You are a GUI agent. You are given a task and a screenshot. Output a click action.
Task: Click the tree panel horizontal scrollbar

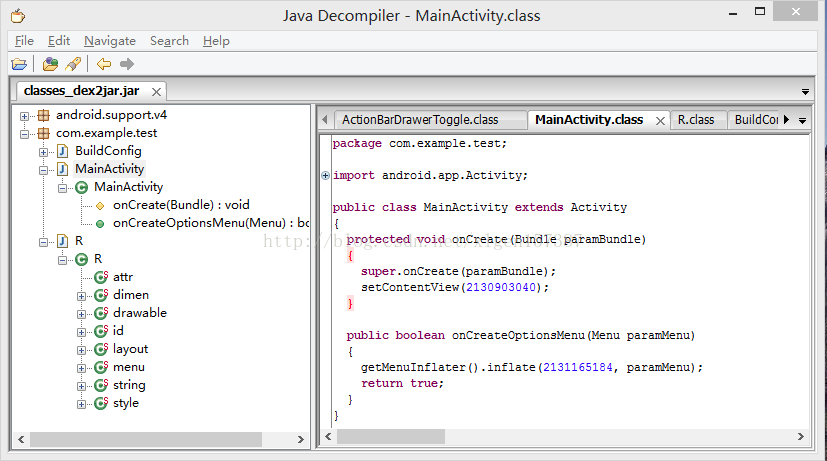pyautogui.click(x=160, y=439)
